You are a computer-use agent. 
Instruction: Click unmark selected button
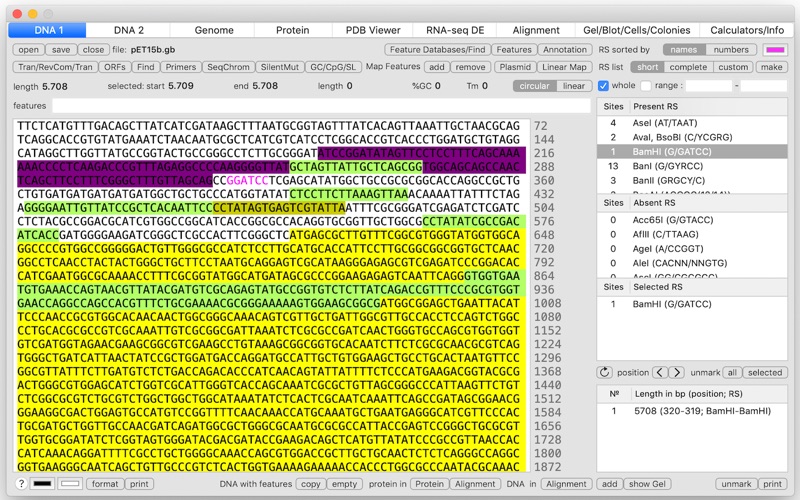coord(765,372)
